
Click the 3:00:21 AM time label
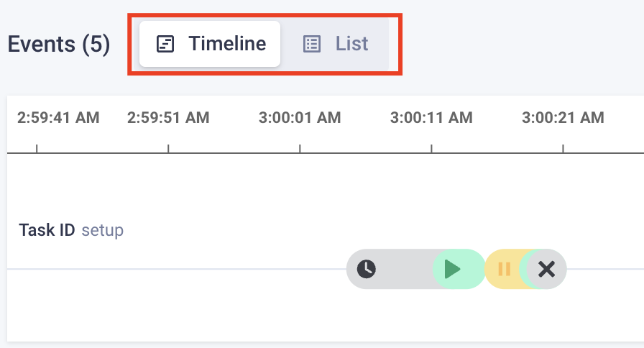pos(563,117)
